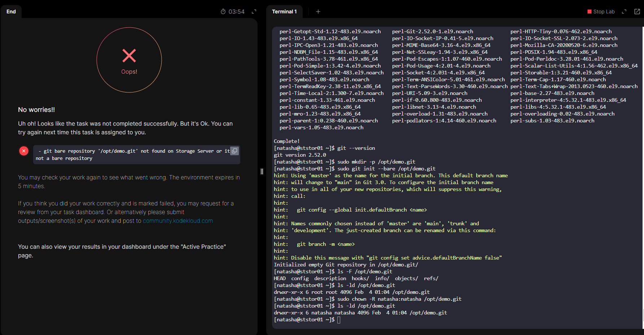Screen dimensions: 644x335
Task: Open the community.kodekloud.com link
Action: 178,221
